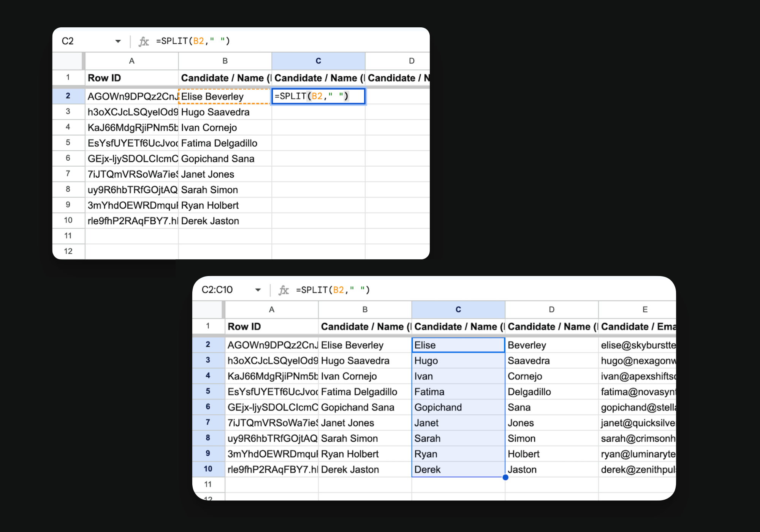
Task: Click cell 'Ryan Holbert' in top sheet
Action: point(225,205)
